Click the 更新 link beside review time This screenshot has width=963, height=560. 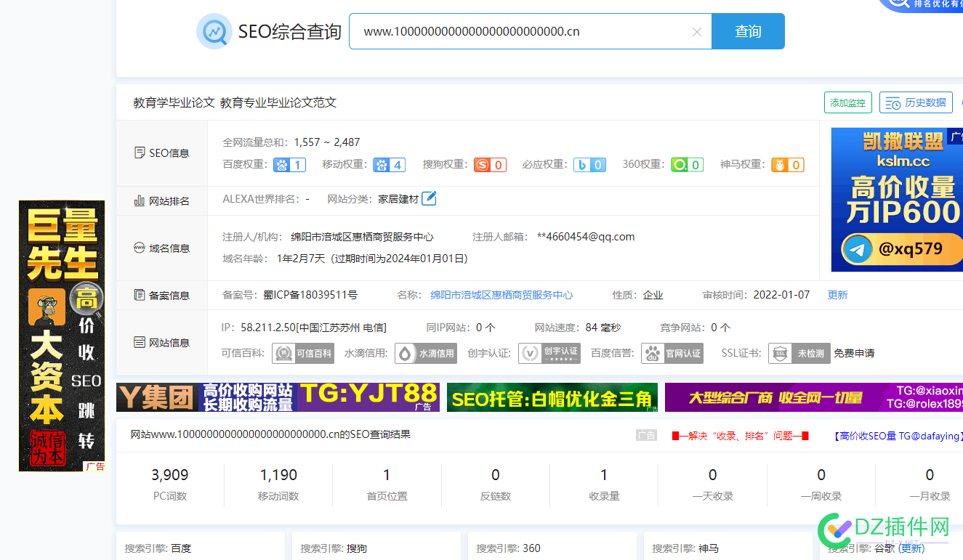coord(837,295)
